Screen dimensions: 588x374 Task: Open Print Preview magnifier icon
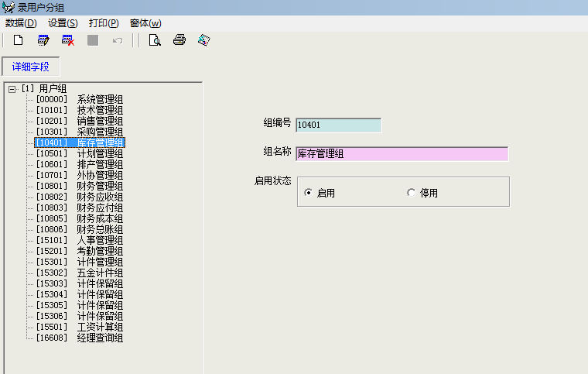[155, 40]
